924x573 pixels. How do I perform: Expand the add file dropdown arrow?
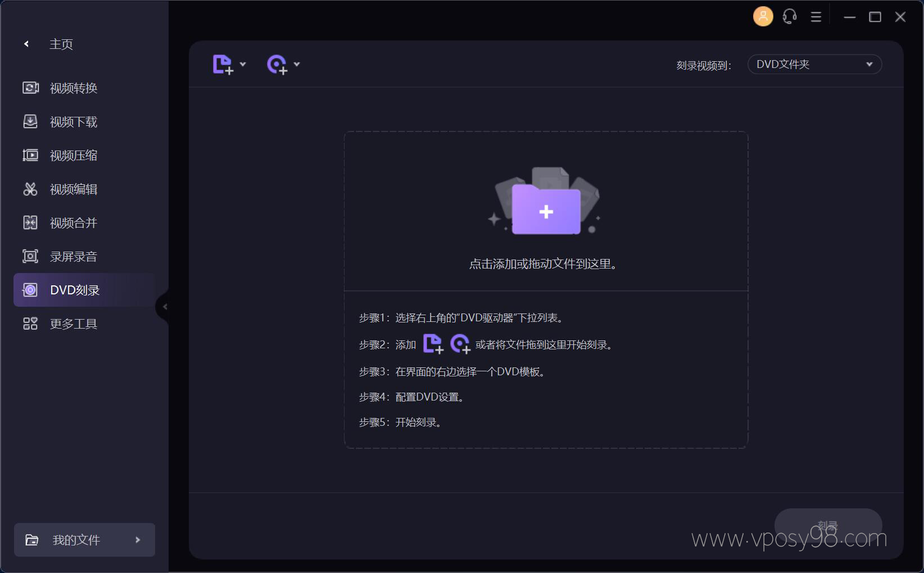pyautogui.click(x=243, y=64)
